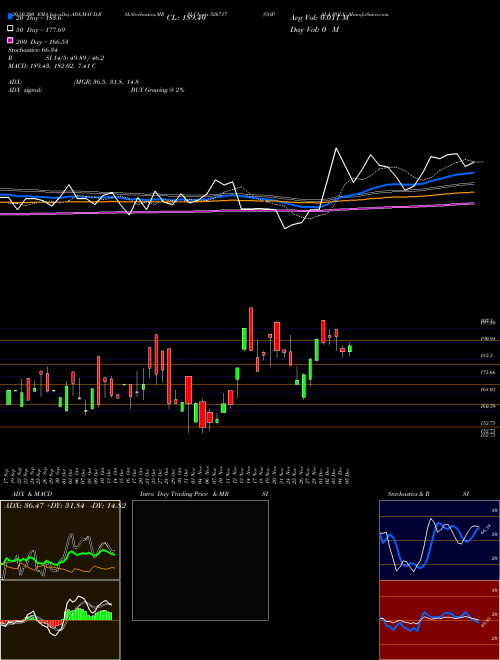Open the ADX indicator chart panel
Screen dimensions: 500x660
pyautogui.click(x=60, y=540)
